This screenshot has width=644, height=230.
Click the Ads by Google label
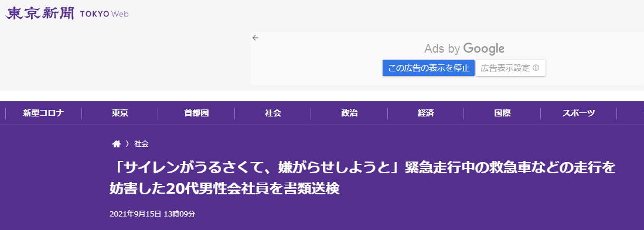464,49
